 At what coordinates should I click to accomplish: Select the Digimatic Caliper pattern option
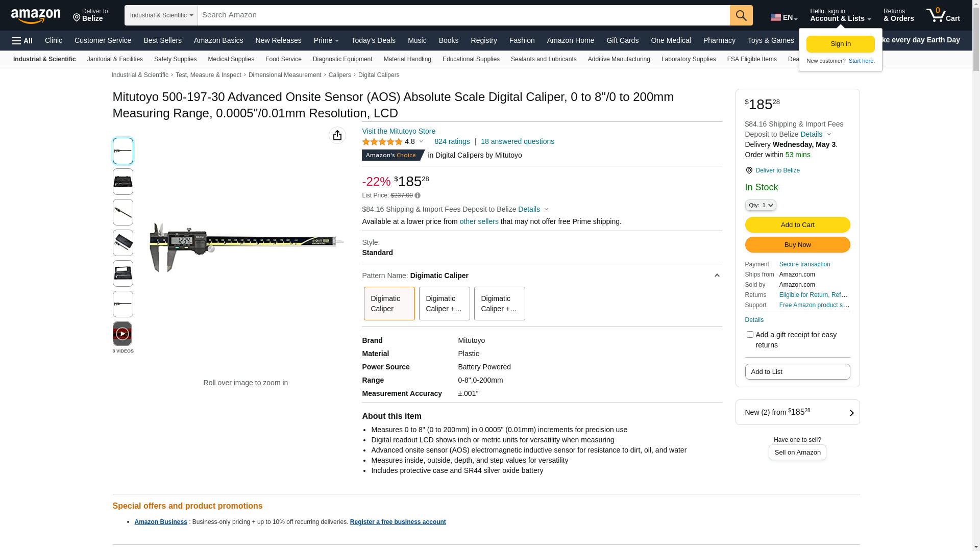pyautogui.click(x=389, y=304)
